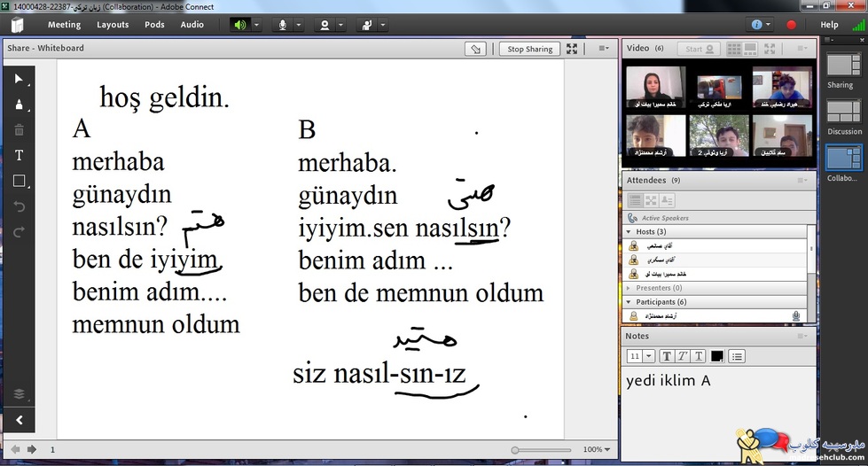Select the whiteboard Selection arrow tool
This screenshot has width=868, height=466.
[x=19, y=79]
